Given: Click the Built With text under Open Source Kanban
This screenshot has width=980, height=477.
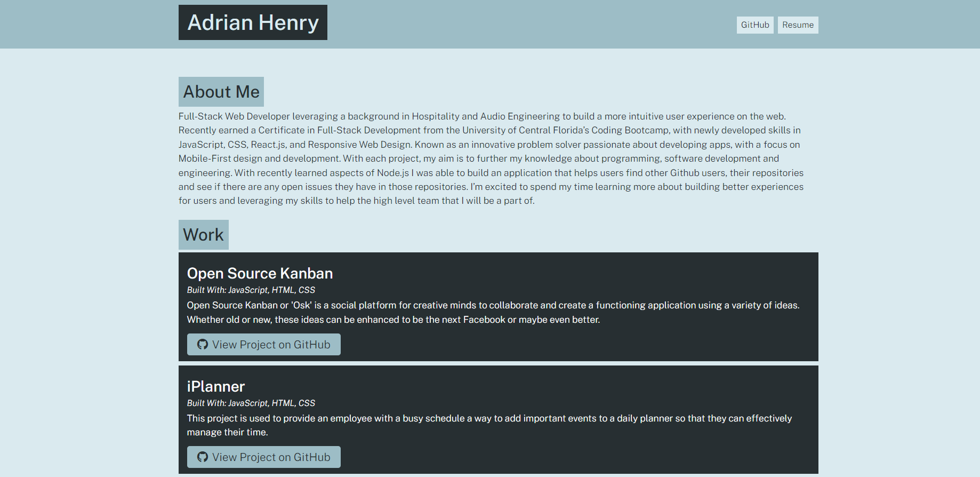Looking at the screenshot, I should coord(251,290).
